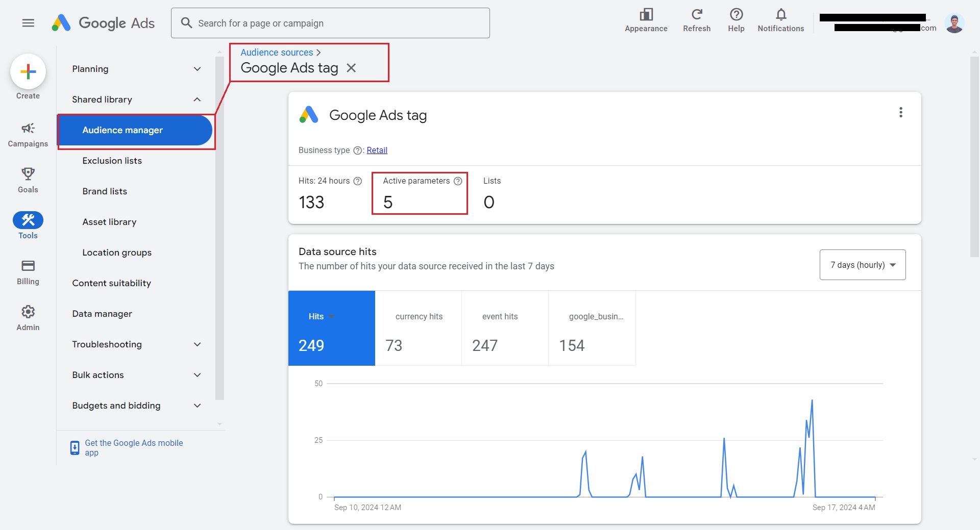980x530 pixels.
Task: Click the Create plus button
Action: click(x=28, y=71)
